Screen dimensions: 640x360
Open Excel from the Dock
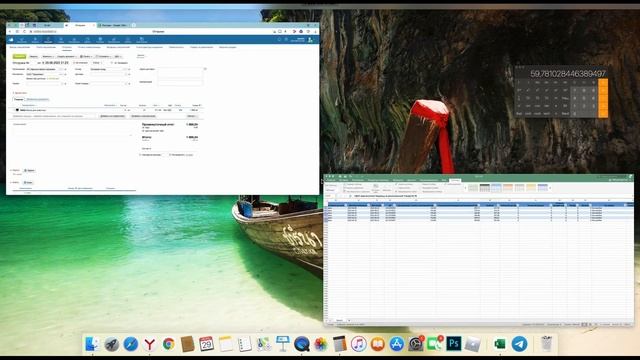500,344
